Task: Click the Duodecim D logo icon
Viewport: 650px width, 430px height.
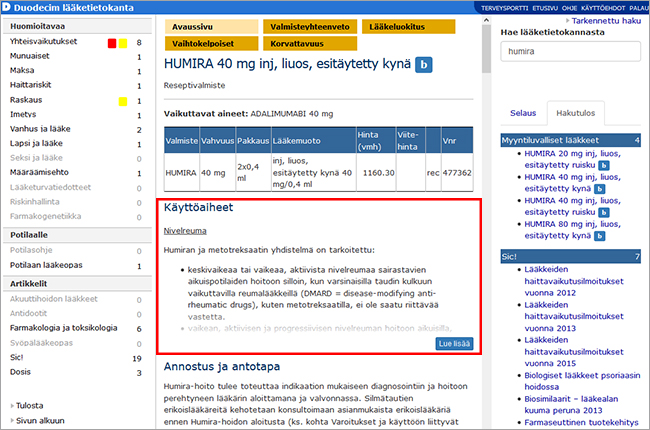Action: pyautogui.click(x=6, y=7)
